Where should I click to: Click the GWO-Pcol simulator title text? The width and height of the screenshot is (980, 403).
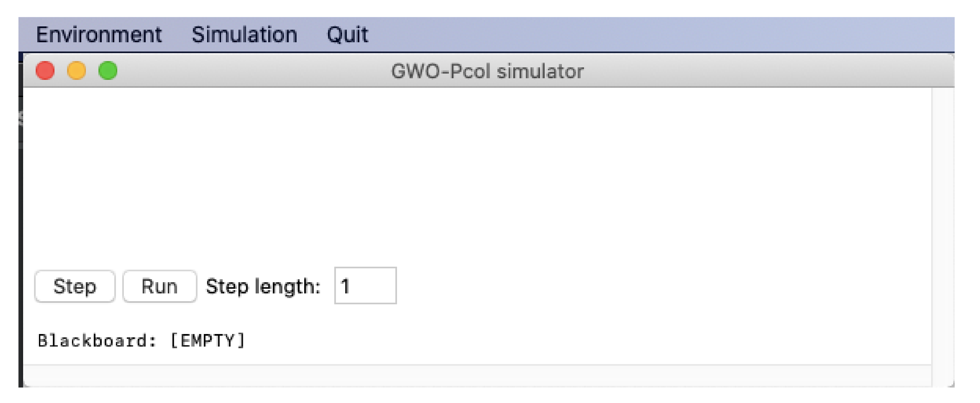(487, 72)
